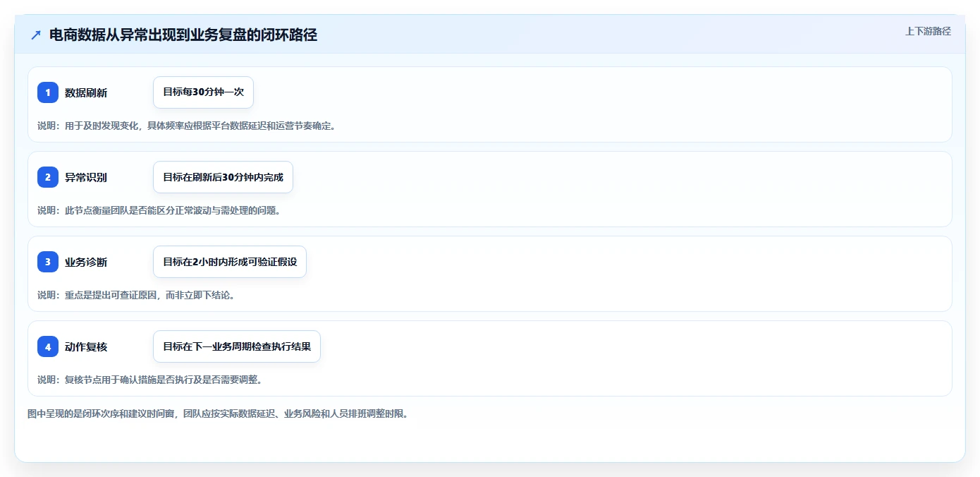This screenshot has width=980, height=477.
Task: Click the note starting 说明:用于及时发现变化
Action: click(x=188, y=126)
